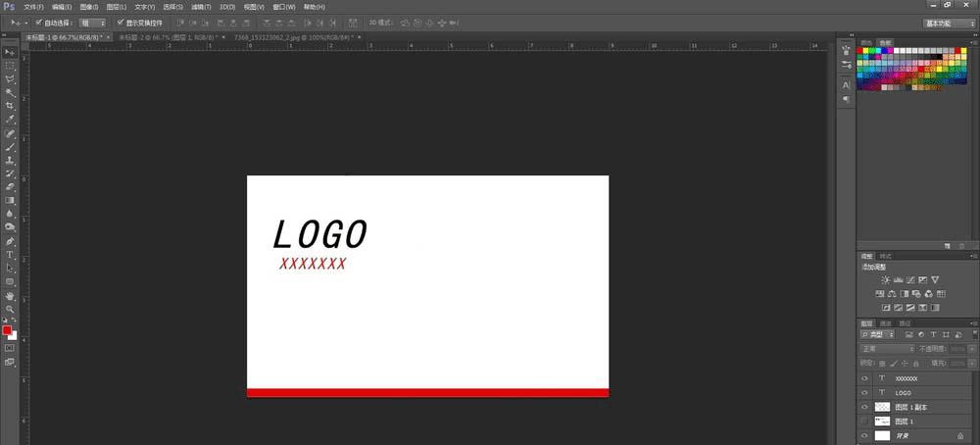Toggle the 自动选择 checkbox
The width and height of the screenshot is (980, 445).
tap(39, 23)
